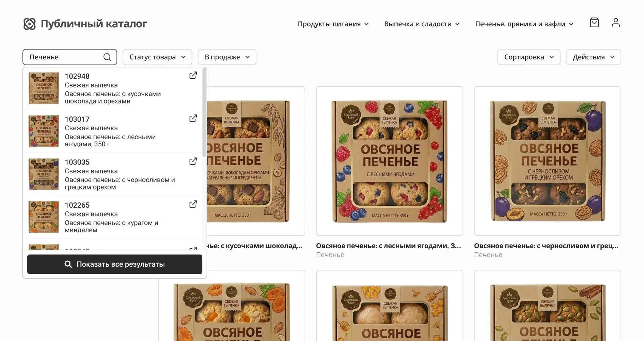The image size is (644, 341).
Task: Click the search results dropdown scrollbar
Action: pyautogui.click(x=205, y=113)
